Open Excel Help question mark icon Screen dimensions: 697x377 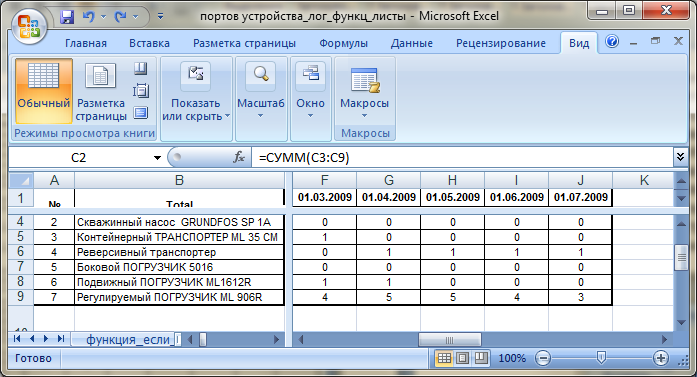coord(612,42)
